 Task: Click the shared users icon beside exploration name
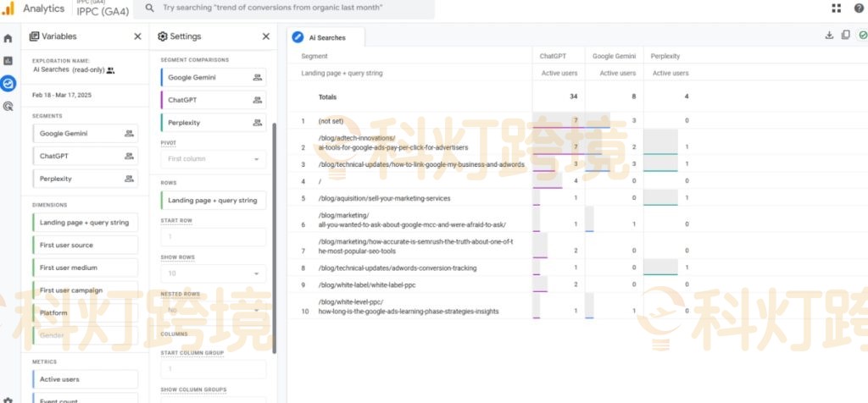pos(111,70)
